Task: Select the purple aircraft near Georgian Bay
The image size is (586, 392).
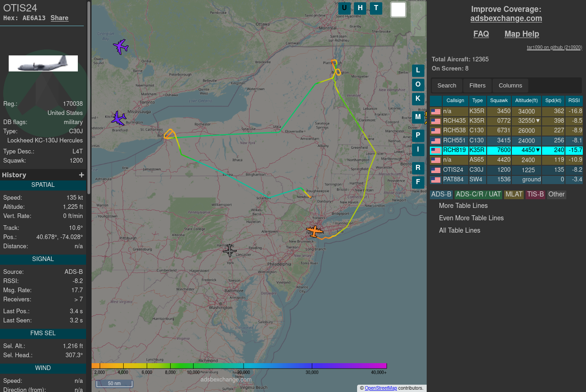Action: coord(120,47)
